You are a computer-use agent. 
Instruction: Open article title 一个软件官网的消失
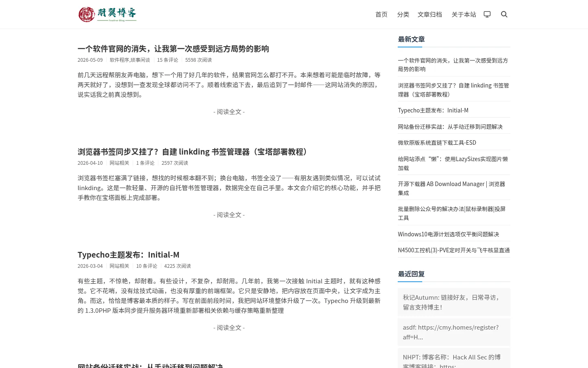pyautogui.click(x=173, y=49)
